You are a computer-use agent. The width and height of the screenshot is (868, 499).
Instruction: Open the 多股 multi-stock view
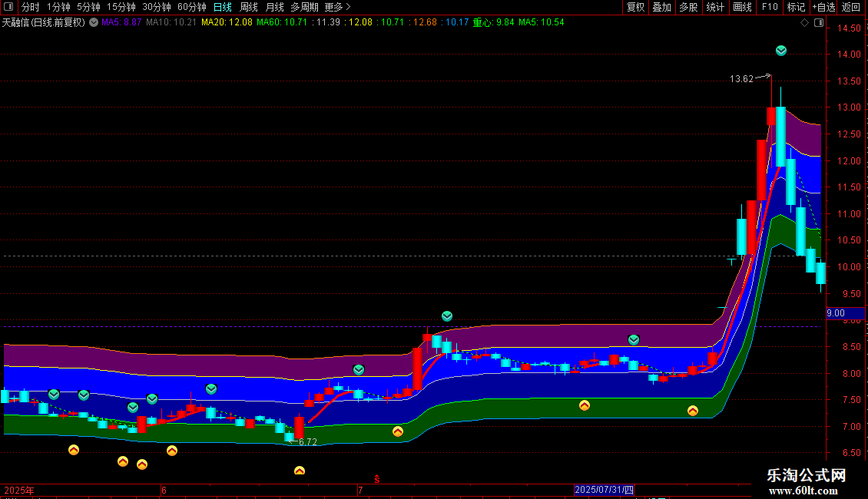click(689, 7)
